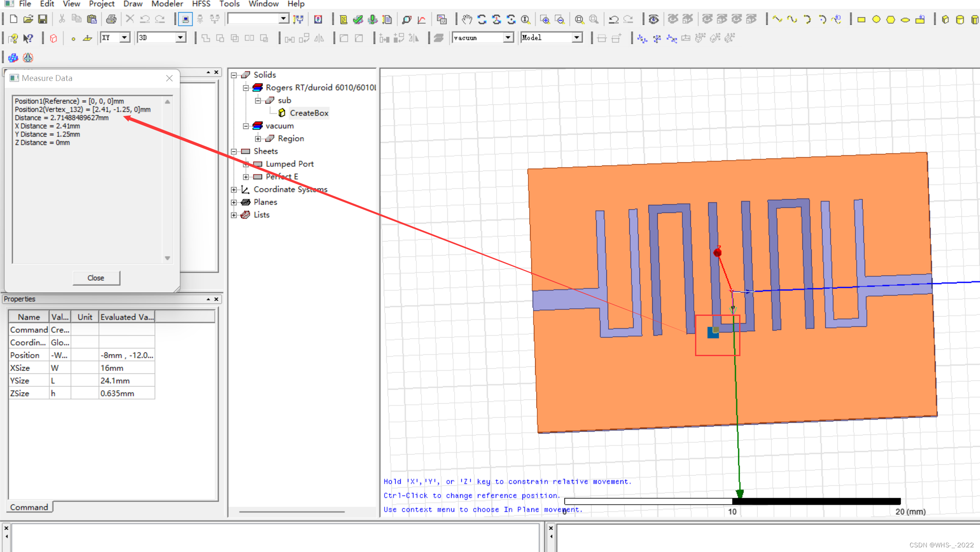
Task: Select the Draw rectangle tool
Action: click(861, 20)
